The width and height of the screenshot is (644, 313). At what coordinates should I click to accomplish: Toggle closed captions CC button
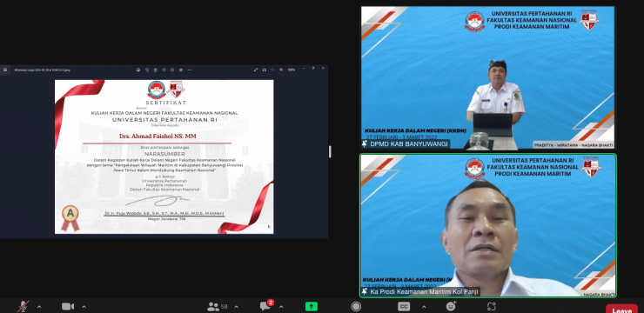pyautogui.click(x=404, y=306)
